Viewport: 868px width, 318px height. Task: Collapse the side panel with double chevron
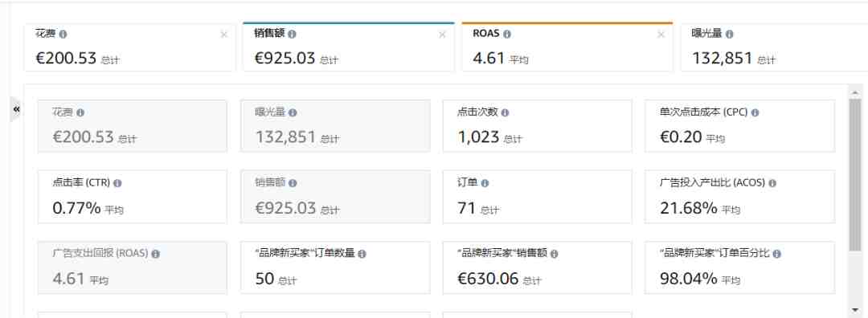(16, 109)
